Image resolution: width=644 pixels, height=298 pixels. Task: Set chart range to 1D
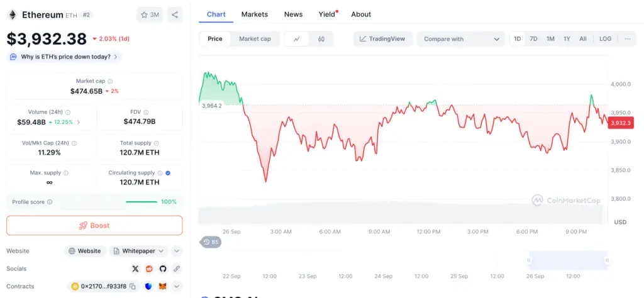(518, 39)
